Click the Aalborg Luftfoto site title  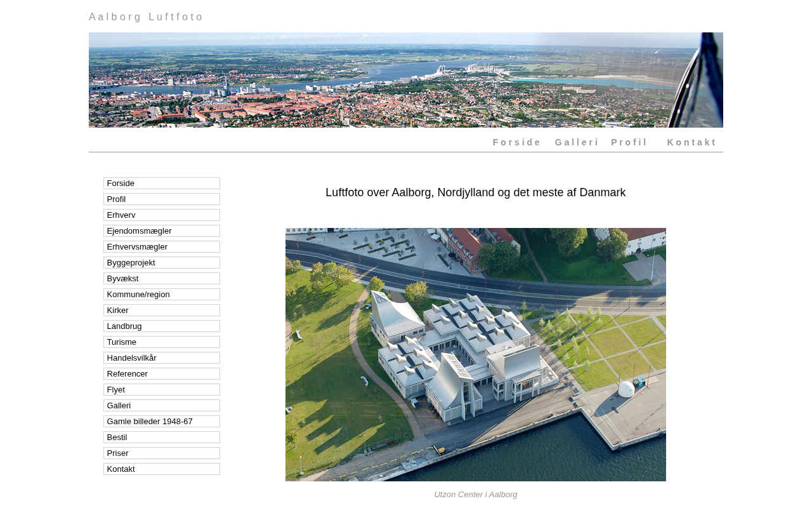coord(146,17)
